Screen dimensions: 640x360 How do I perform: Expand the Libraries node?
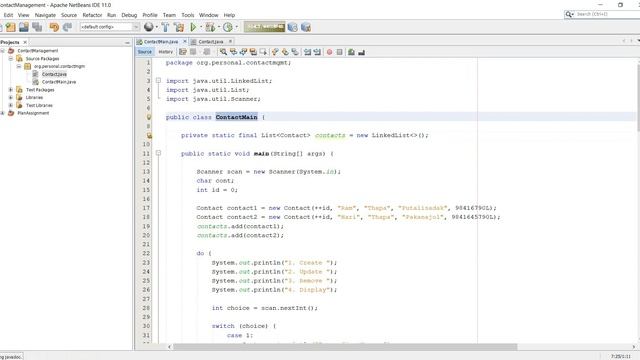pos(11,97)
